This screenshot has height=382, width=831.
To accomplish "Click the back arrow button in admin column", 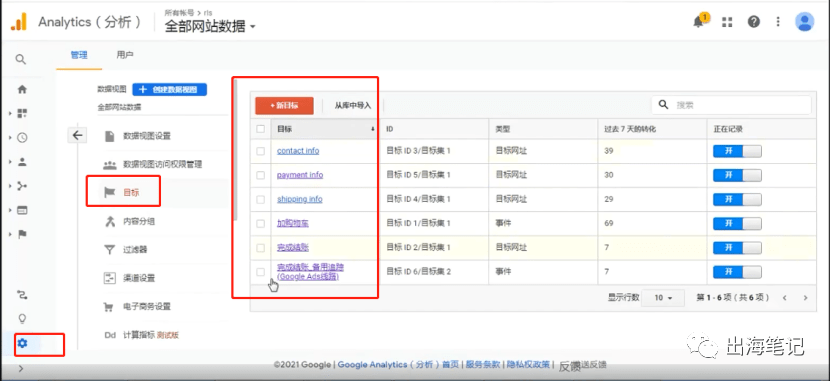I will tap(77, 136).
